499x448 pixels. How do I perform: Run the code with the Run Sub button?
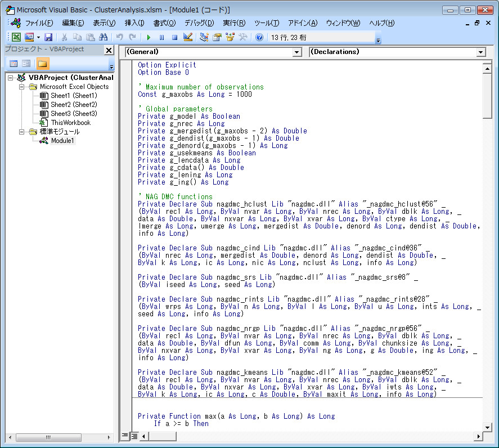click(149, 37)
